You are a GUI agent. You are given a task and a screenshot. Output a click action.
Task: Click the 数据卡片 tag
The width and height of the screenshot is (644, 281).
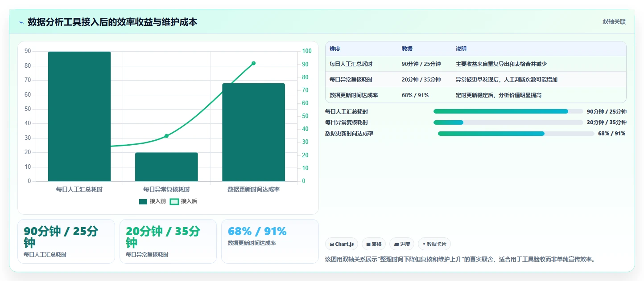click(434, 244)
